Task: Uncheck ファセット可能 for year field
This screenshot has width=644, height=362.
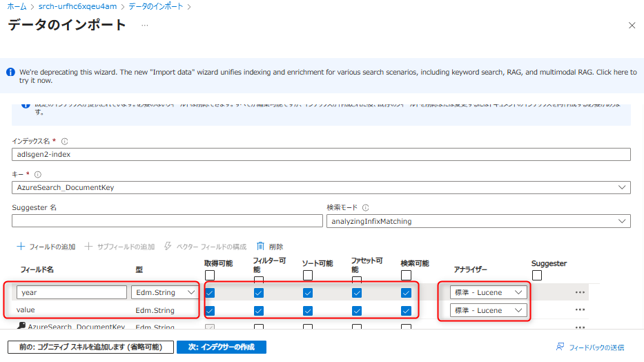Action: click(357, 293)
